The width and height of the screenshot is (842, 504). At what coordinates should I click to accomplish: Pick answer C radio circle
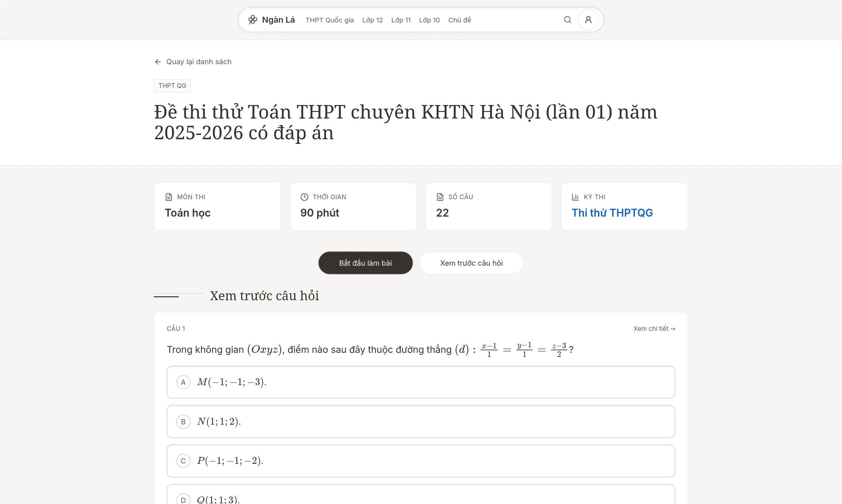coord(183,461)
